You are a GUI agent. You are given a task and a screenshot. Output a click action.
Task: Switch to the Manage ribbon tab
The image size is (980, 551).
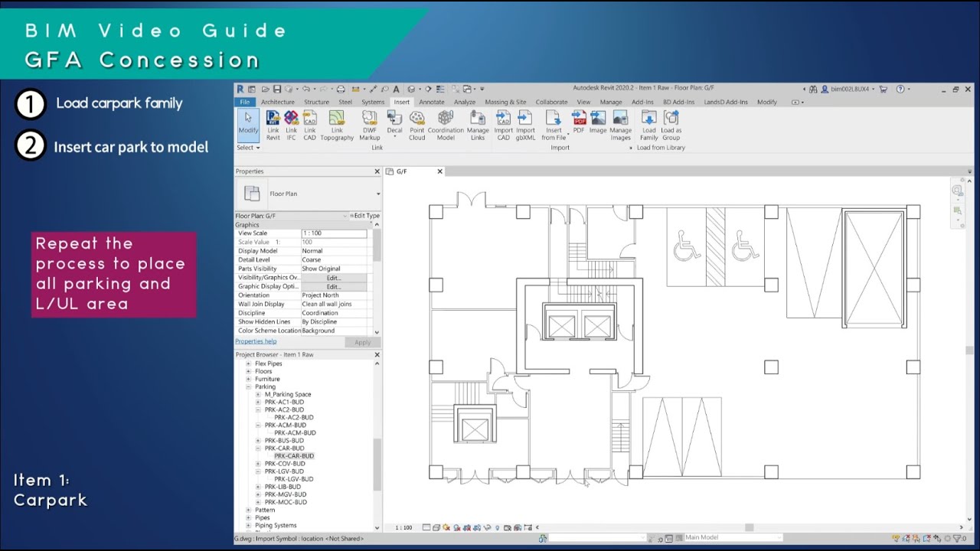611,102
